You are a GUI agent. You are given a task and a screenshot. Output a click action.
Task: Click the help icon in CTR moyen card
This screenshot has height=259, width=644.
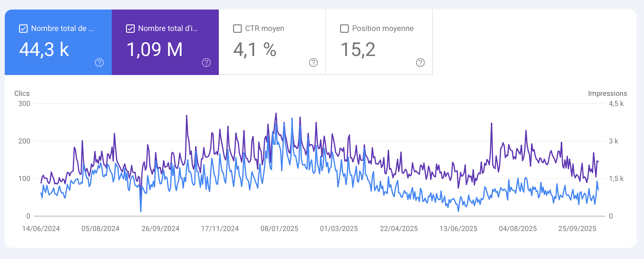tap(313, 63)
